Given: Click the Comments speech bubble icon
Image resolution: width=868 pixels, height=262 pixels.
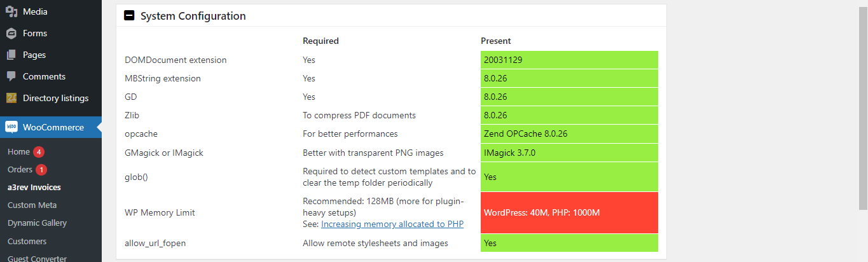Looking at the screenshot, I should tap(11, 76).
